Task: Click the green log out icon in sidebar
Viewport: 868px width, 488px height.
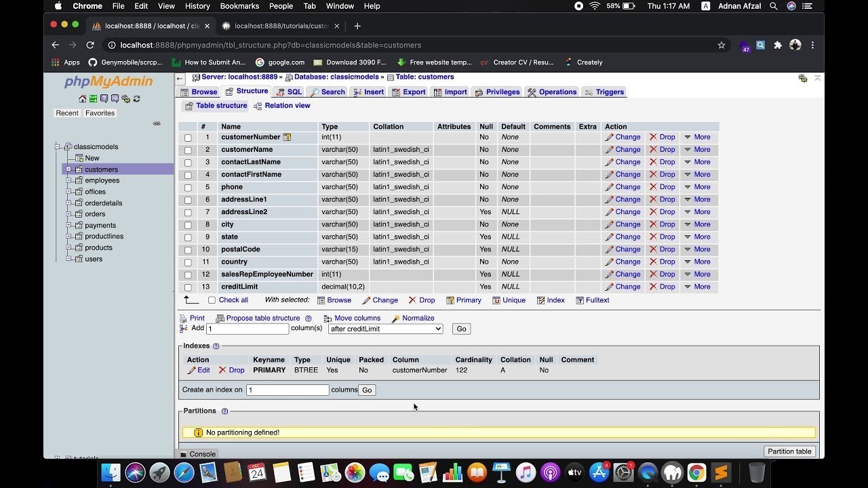Action: coord(94,98)
